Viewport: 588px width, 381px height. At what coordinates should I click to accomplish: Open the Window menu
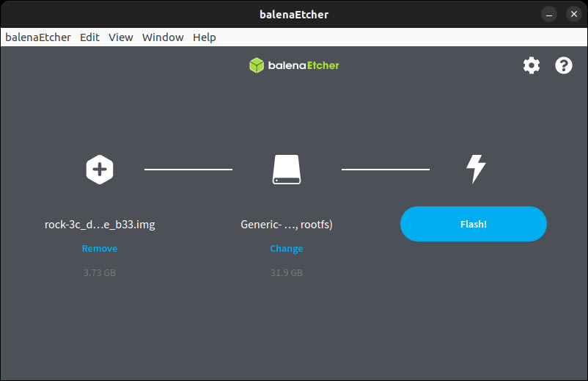[163, 37]
